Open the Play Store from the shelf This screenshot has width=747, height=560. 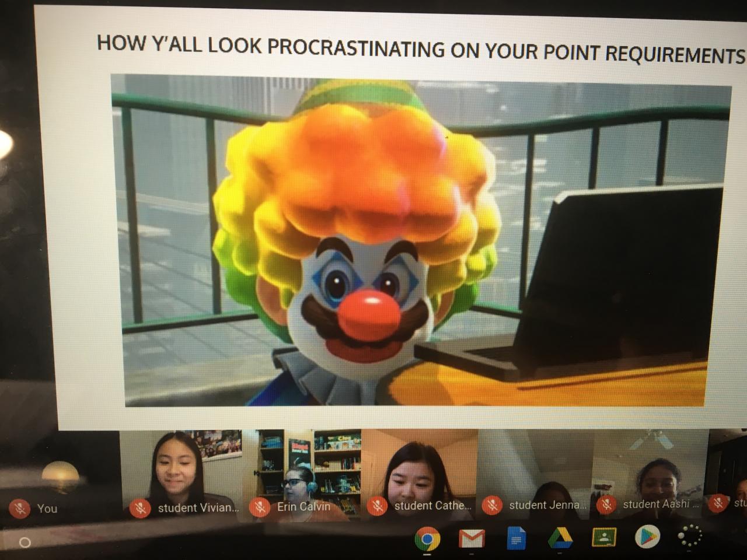pos(647,537)
